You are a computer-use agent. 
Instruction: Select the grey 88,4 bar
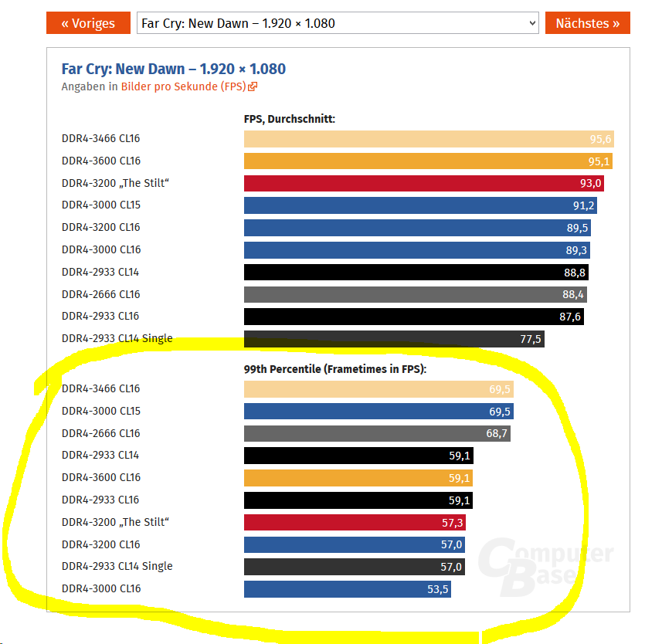tap(415, 294)
